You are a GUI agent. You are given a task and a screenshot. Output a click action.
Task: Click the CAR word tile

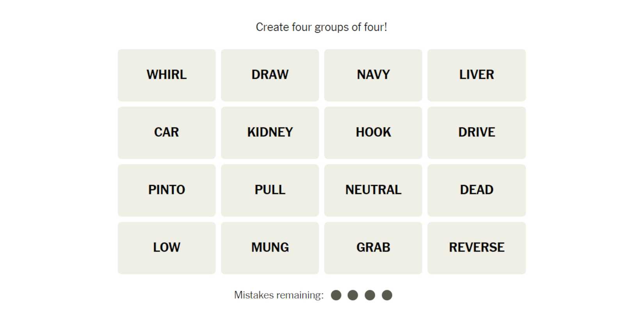(166, 133)
